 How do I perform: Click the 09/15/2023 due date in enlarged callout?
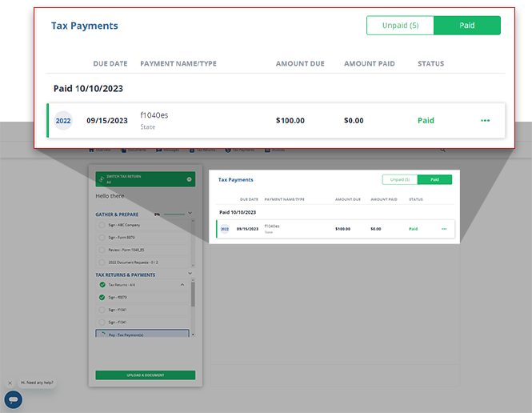[107, 121]
